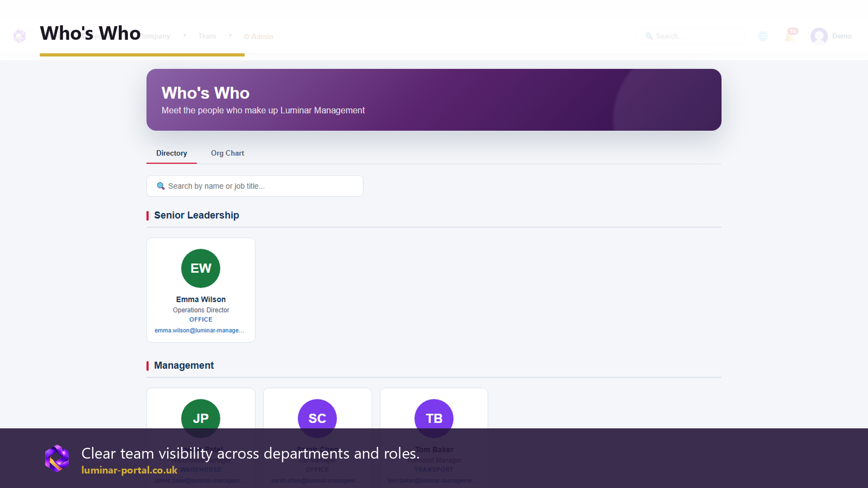Viewport: 868px width, 488px height.
Task: Click the top-bar Search field
Action: point(691,36)
